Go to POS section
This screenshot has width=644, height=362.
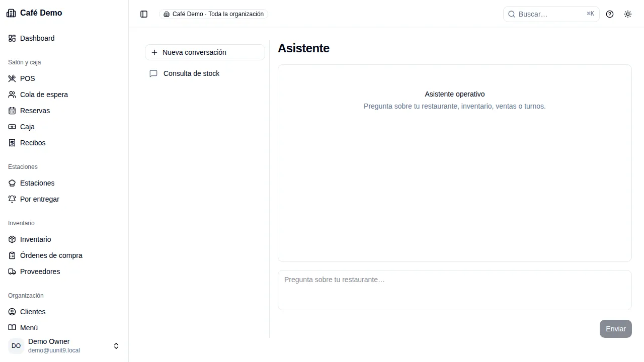click(64, 78)
